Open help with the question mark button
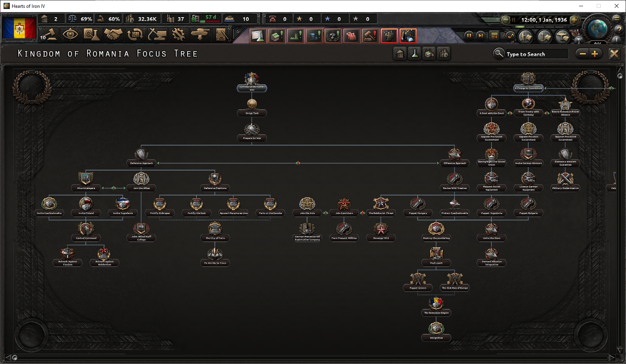The width and height of the screenshot is (626, 364). point(618,30)
